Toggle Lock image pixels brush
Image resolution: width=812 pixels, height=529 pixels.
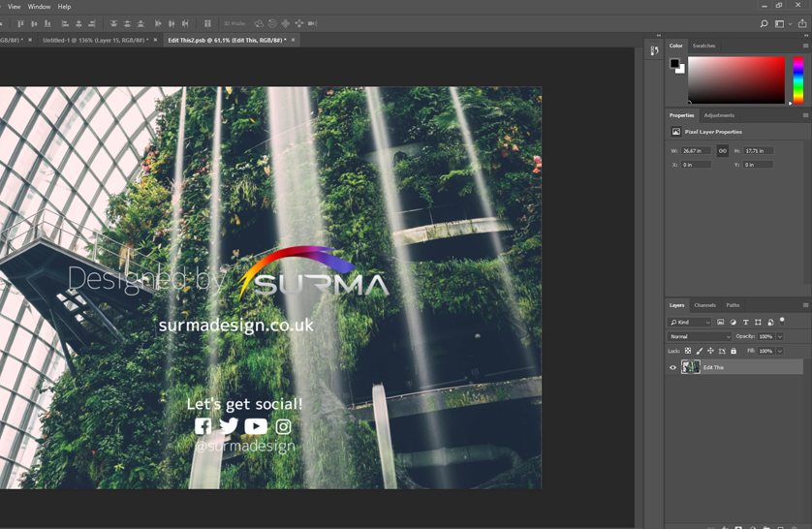pos(699,351)
